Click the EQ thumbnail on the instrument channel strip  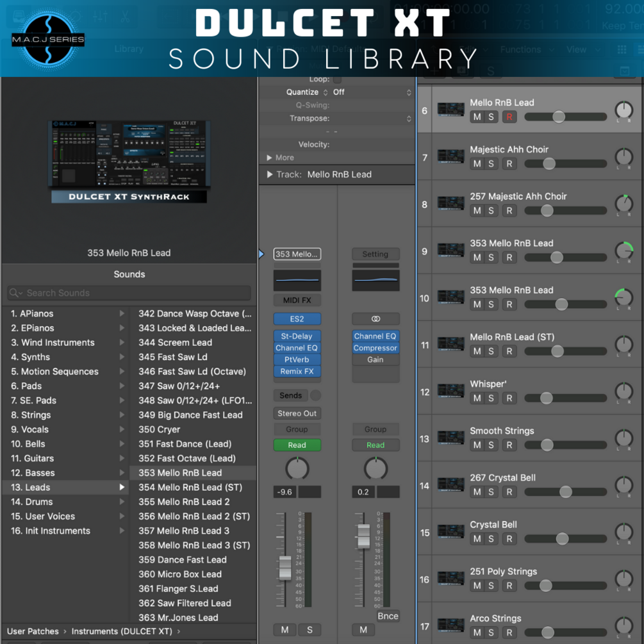click(x=297, y=281)
